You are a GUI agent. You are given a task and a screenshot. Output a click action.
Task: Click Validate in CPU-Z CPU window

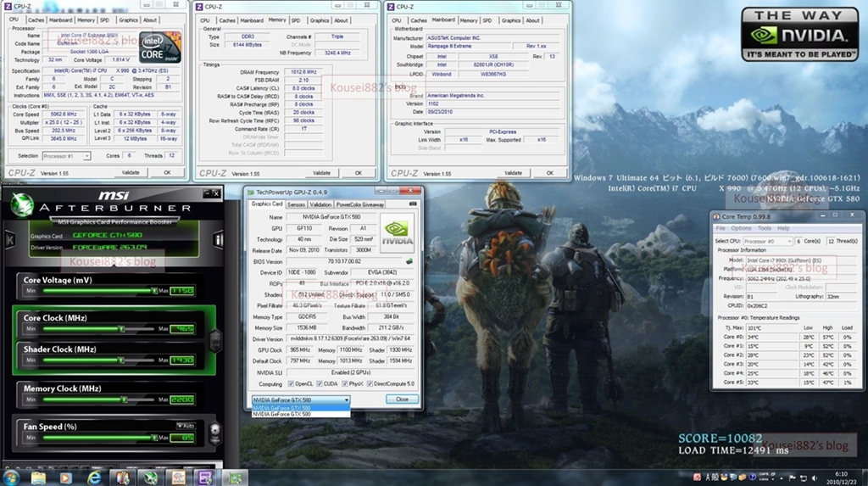tap(131, 172)
